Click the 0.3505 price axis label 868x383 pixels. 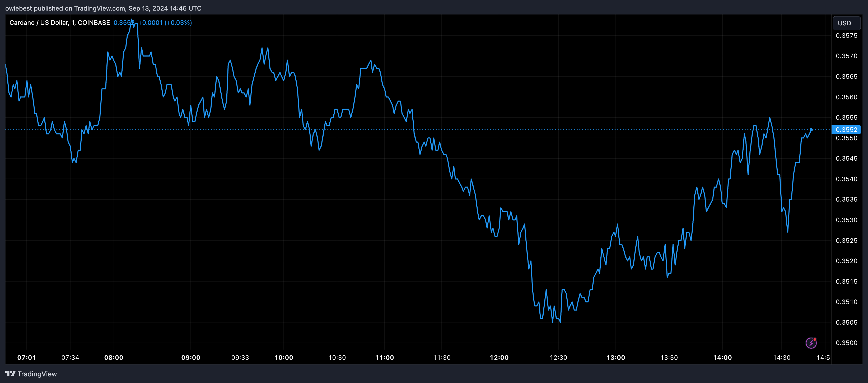tap(846, 322)
